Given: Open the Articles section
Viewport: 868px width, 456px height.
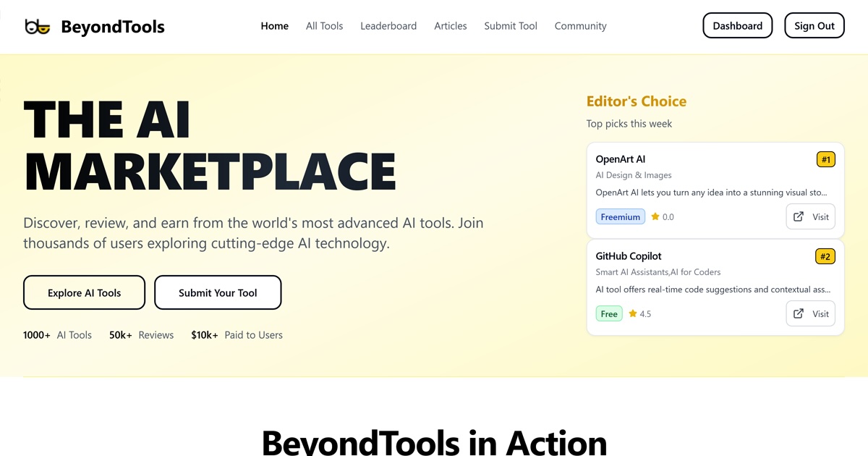Looking at the screenshot, I should click(450, 26).
